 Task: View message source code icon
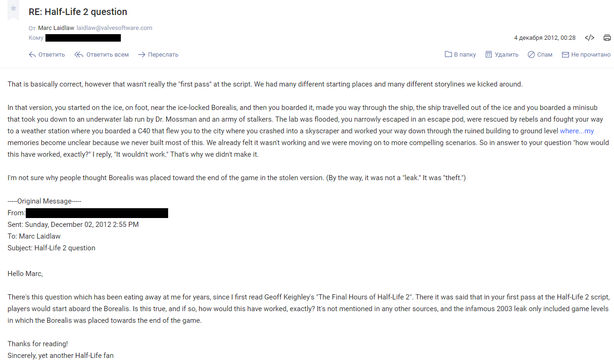pyautogui.click(x=590, y=38)
